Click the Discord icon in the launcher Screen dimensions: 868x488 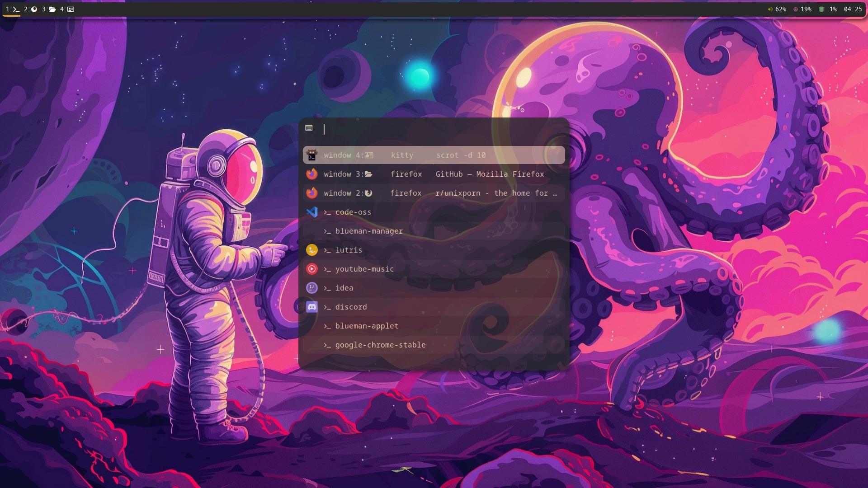312,307
